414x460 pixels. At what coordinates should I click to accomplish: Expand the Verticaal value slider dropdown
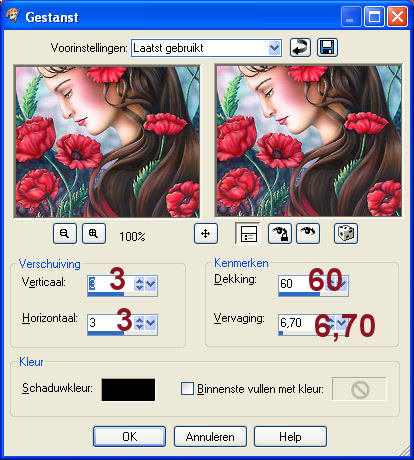(x=151, y=284)
